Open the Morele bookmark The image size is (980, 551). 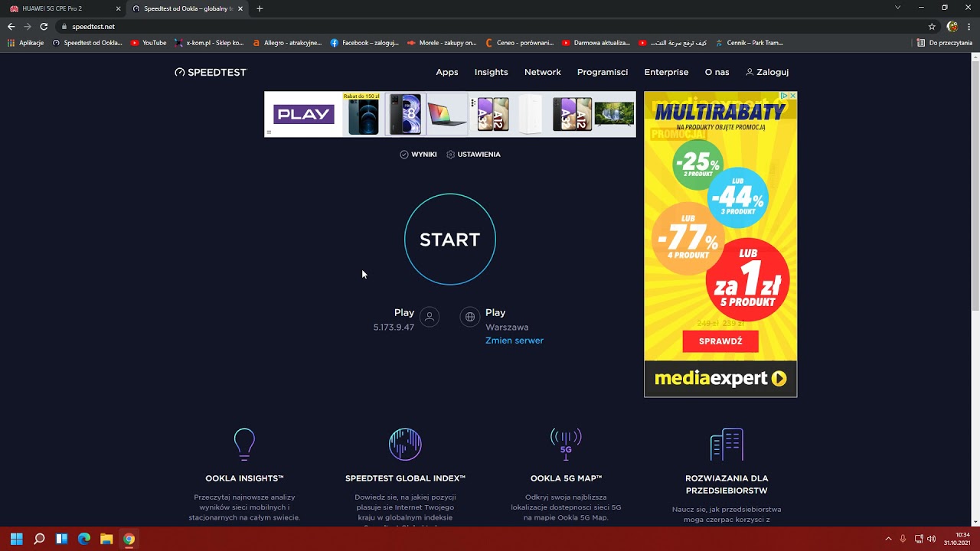pos(442,43)
